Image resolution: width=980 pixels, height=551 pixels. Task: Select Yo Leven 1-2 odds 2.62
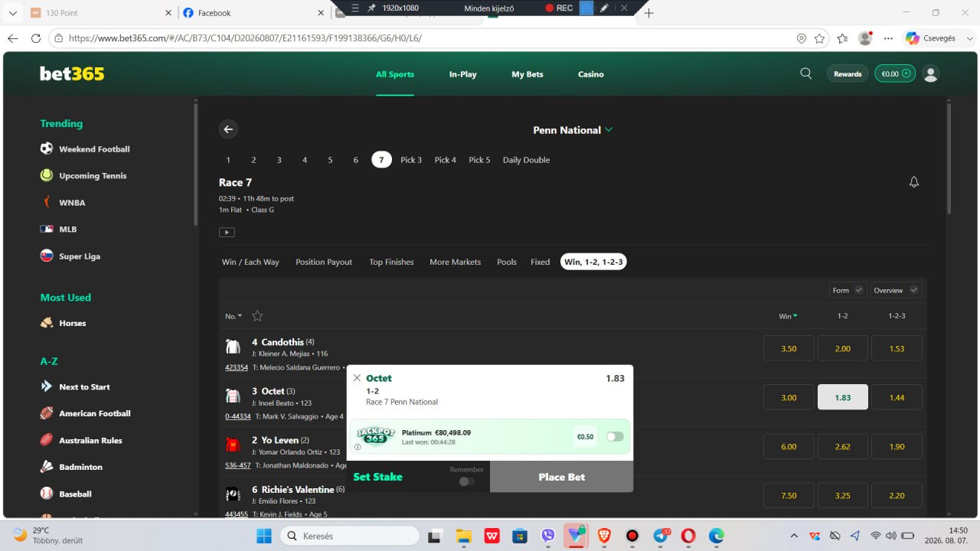coord(843,446)
